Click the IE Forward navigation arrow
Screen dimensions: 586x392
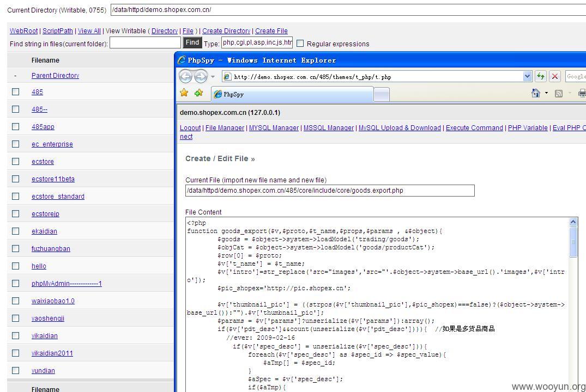[201, 77]
